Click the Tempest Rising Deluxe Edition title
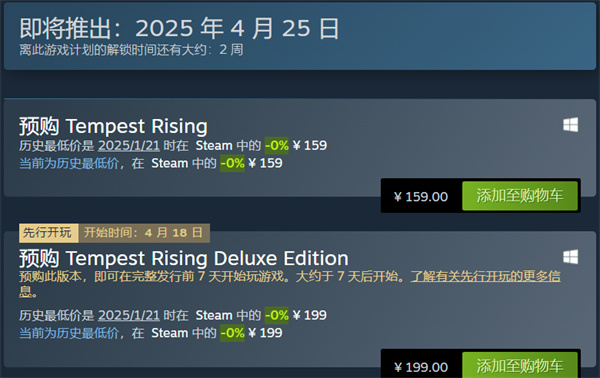 184,258
